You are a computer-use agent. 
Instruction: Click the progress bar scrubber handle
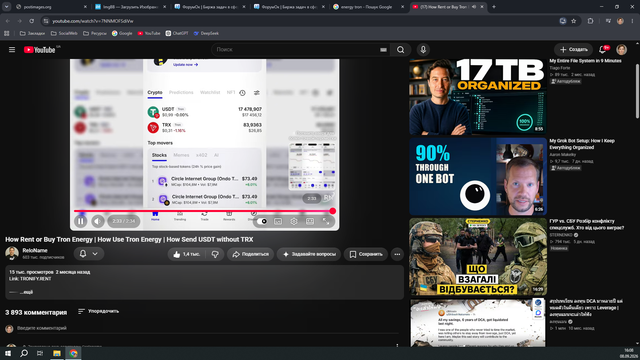[333, 211]
